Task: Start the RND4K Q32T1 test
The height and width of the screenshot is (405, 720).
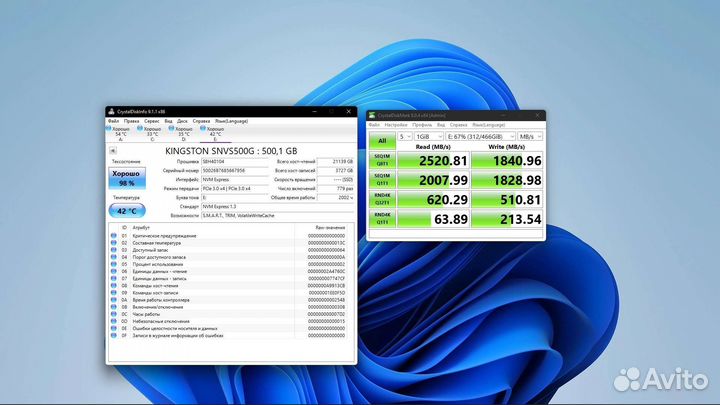Action: tap(382, 199)
